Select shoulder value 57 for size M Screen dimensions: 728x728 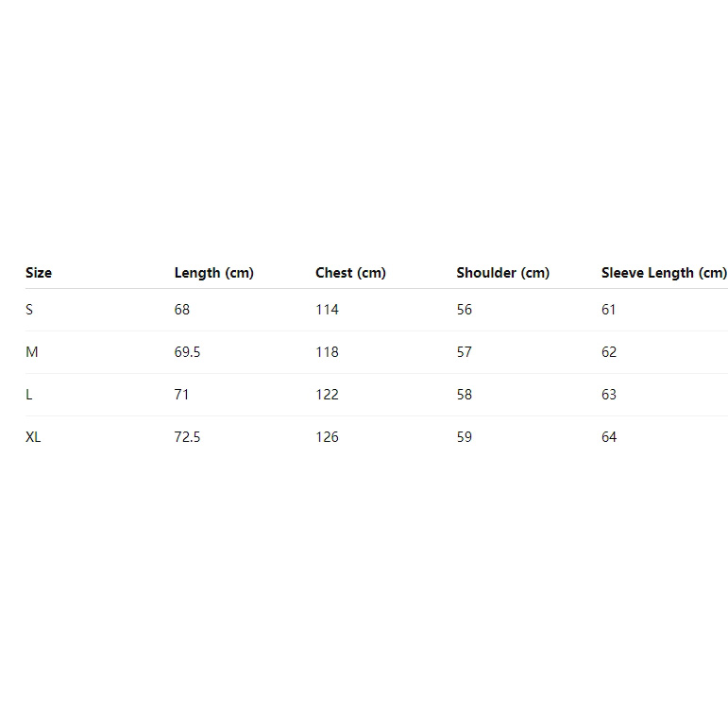(x=464, y=352)
